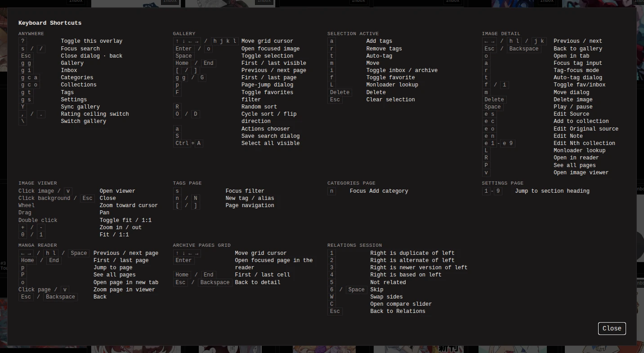Click the "Open compare slider" entry
This screenshot has width=644, height=353.
pyautogui.click(x=401, y=304)
